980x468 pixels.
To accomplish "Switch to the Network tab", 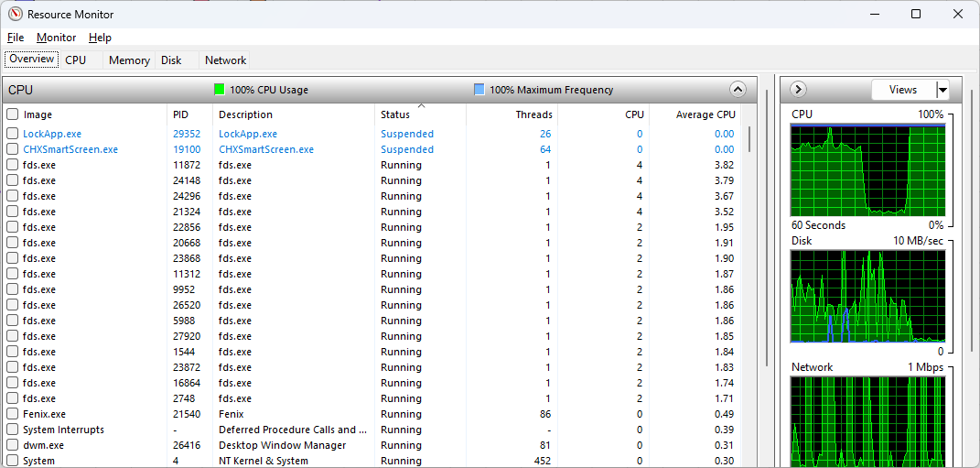I will [x=225, y=60].
